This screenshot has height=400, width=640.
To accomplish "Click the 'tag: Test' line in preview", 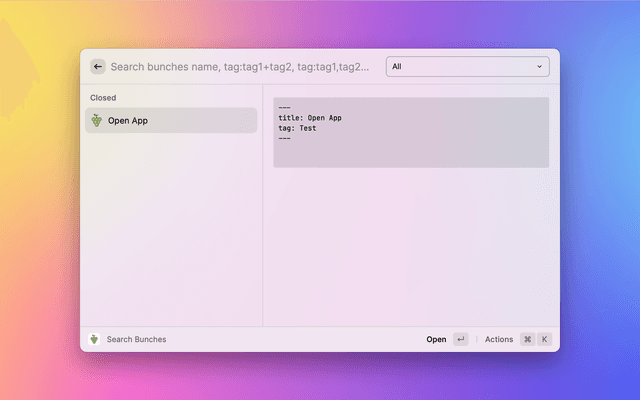I will [x=297, y=128].
